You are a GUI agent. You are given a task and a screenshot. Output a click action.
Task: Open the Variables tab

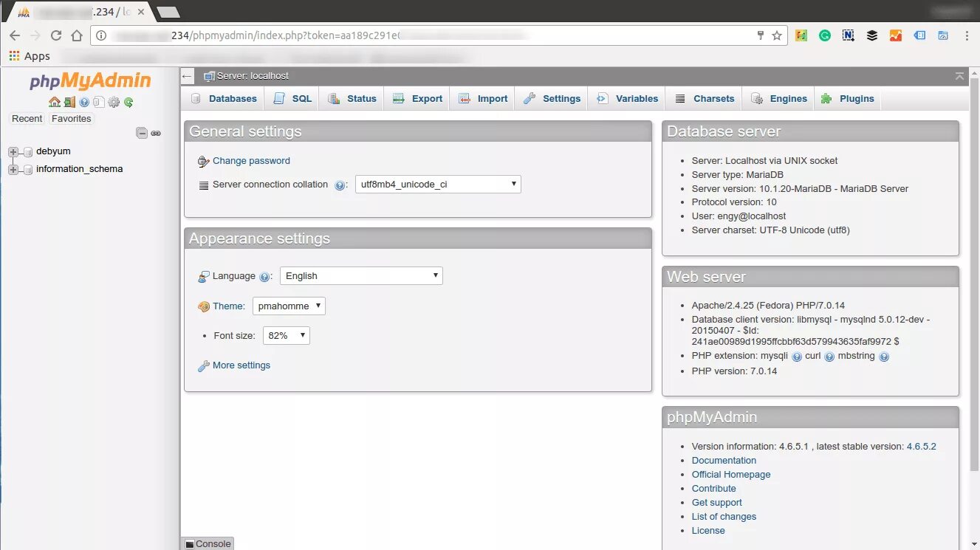click(x=627, y=99)
